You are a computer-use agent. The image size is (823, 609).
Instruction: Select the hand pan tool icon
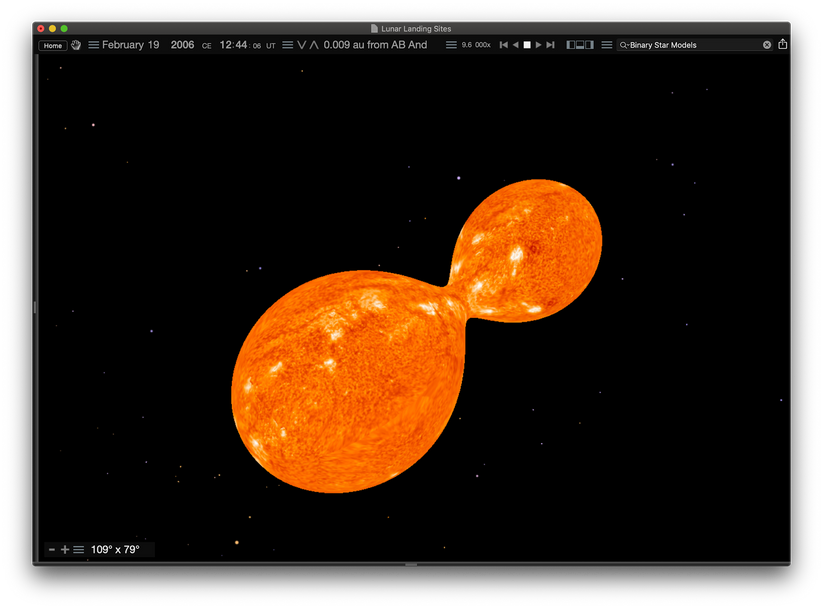pyautogui.click(x=75, y=45)
